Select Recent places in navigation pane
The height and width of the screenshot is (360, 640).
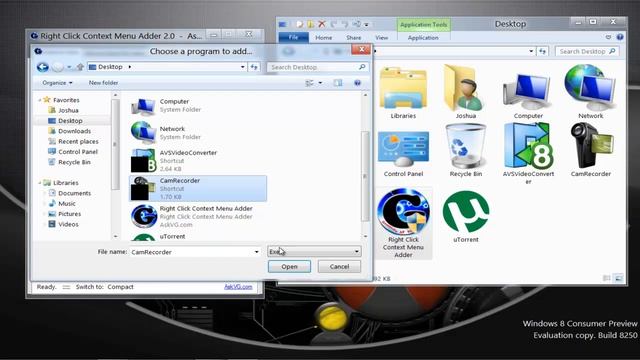point(78,141)
